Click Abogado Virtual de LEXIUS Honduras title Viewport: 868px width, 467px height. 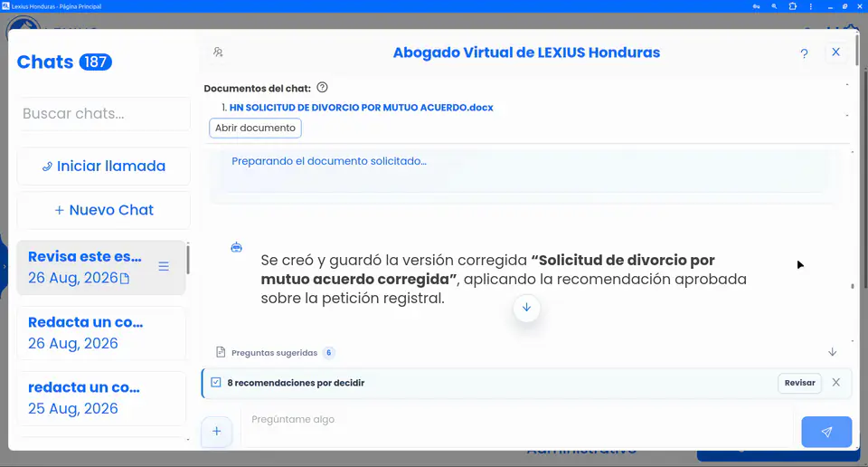[526, 52]
